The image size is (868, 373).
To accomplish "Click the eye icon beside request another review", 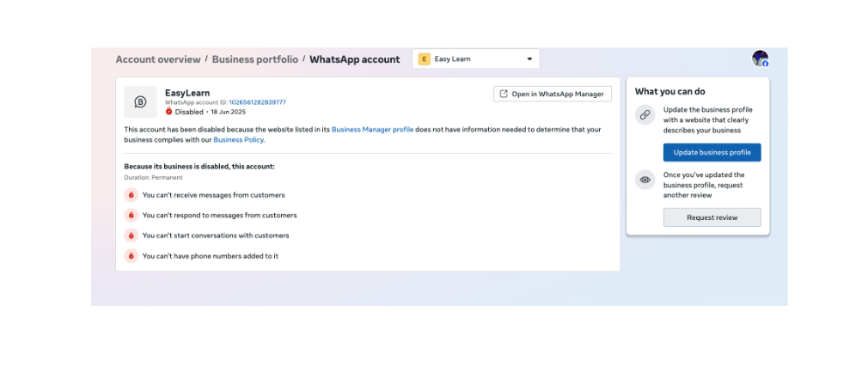I will [x=645, y=180].
